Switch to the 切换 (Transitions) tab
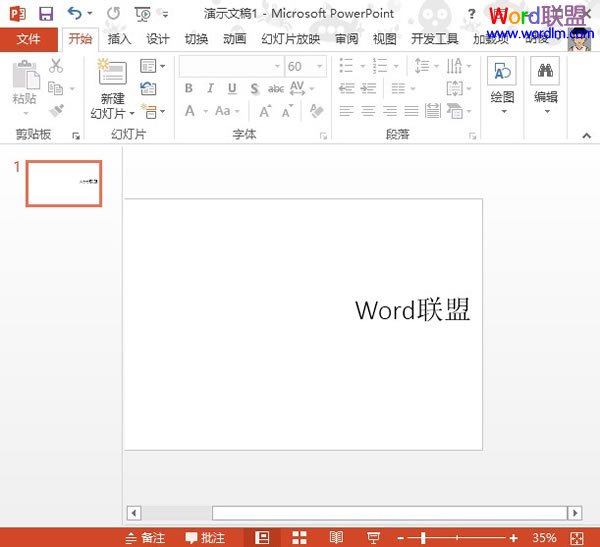The width and height of the screenshot is (600, 547). point(196,39)
